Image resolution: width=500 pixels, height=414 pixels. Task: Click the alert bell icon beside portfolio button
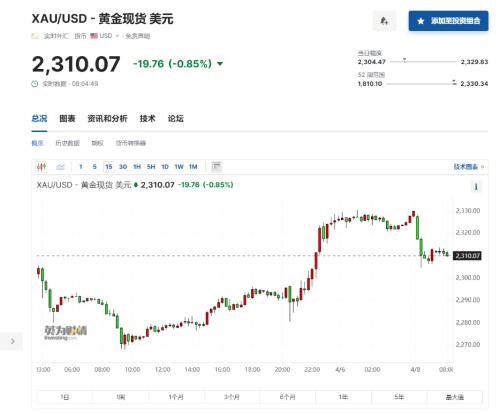pos(384,21)
